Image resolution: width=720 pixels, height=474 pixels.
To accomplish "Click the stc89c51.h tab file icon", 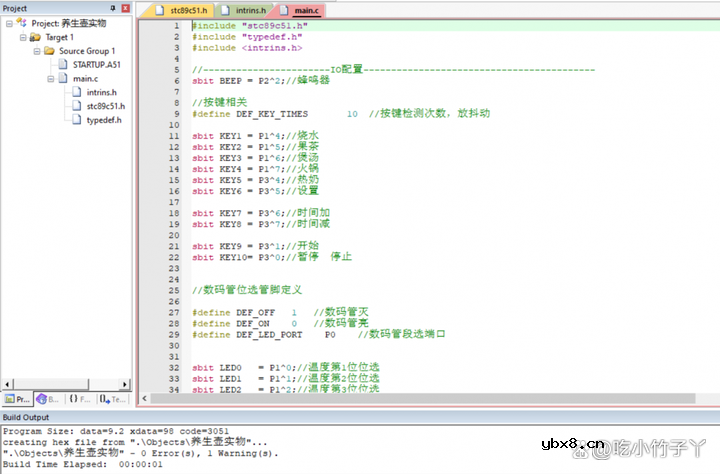I will pyautogui.click(x=160, y=10).
